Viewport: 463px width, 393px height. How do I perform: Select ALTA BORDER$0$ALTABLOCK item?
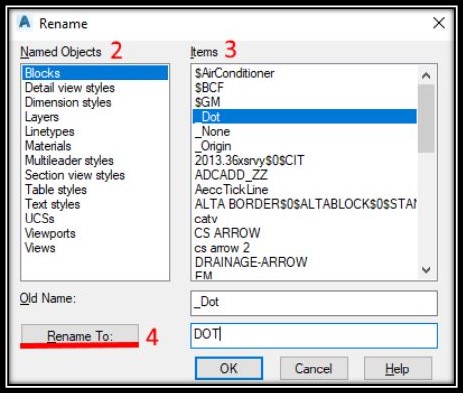pos(305,204)
